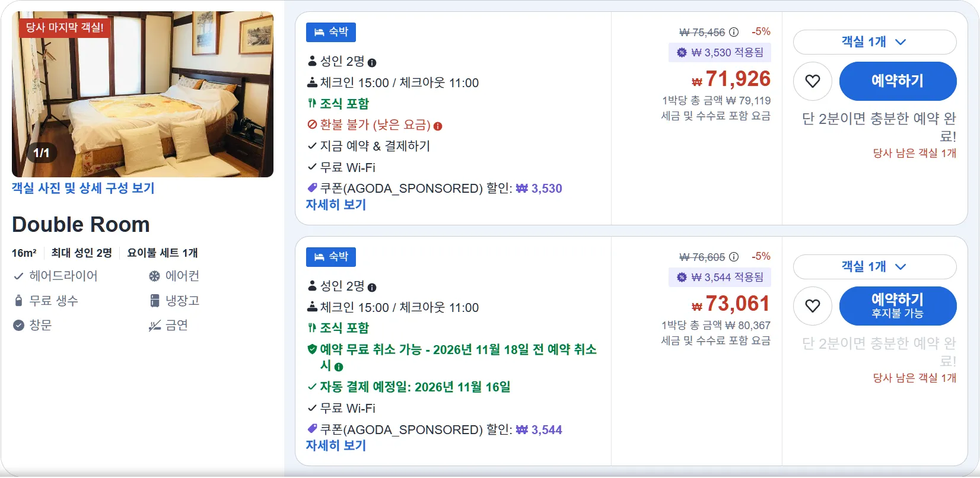This screenshot has width=980, height=478.
Task: Click info icon beside second 성인 2명
Action: coord(372,288)
